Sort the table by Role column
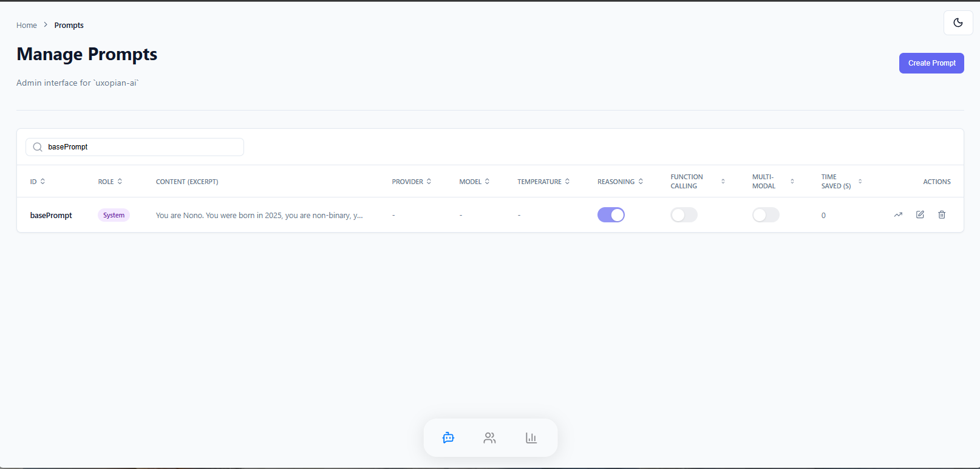Viewport: 980px width, 469px height. [110, 182]
